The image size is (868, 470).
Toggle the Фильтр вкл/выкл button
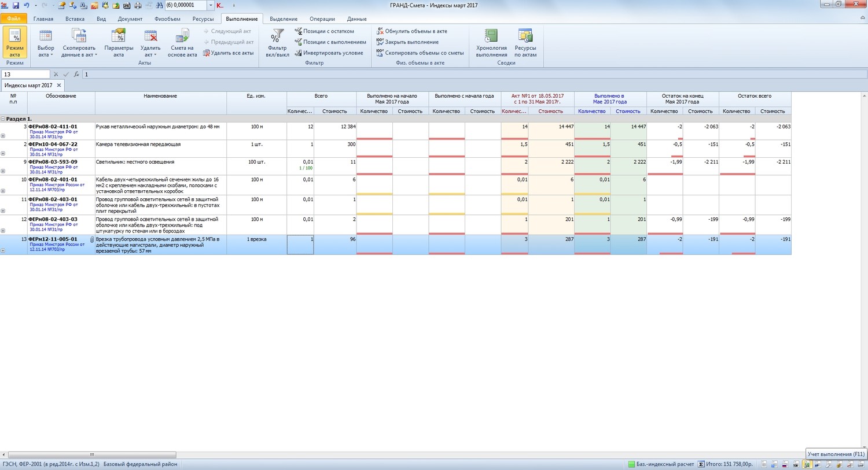(x=278, y=44)
